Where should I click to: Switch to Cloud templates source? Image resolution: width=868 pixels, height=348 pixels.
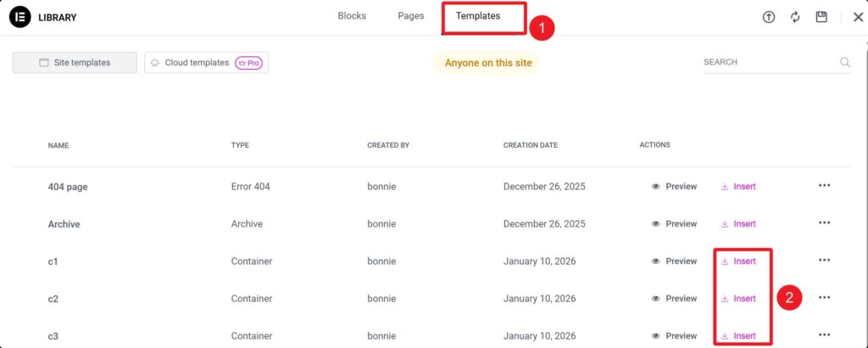tap(206, 63)
